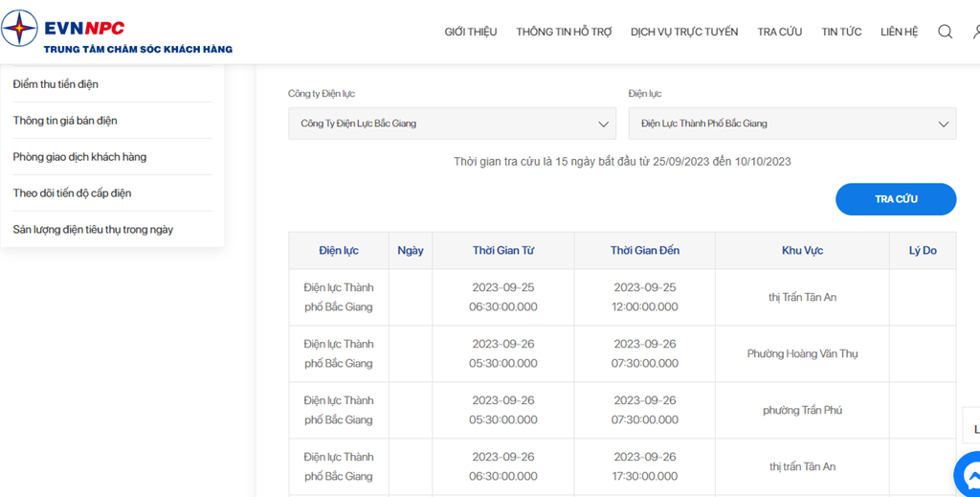Open the search magnifier icon
980x497 pixels.
[x=945, y=32]
